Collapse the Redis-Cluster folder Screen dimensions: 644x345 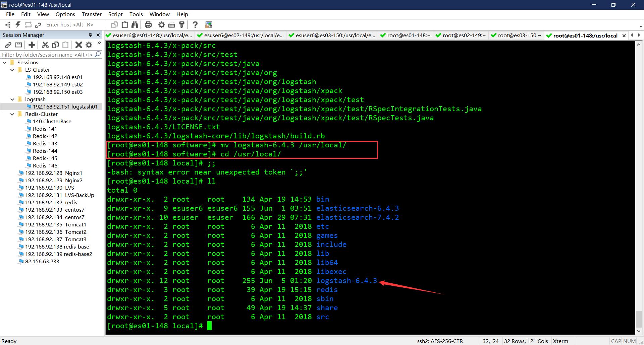pos(12,114)
